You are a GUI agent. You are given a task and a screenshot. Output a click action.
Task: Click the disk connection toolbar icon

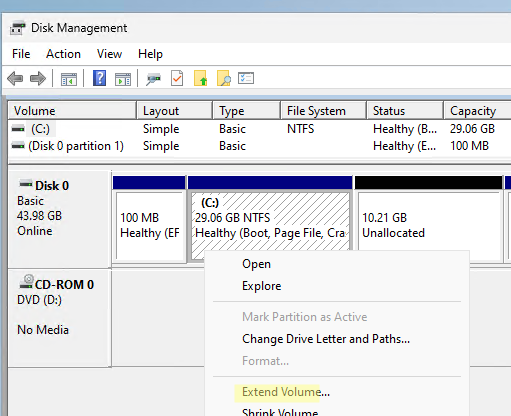[153, 79]
